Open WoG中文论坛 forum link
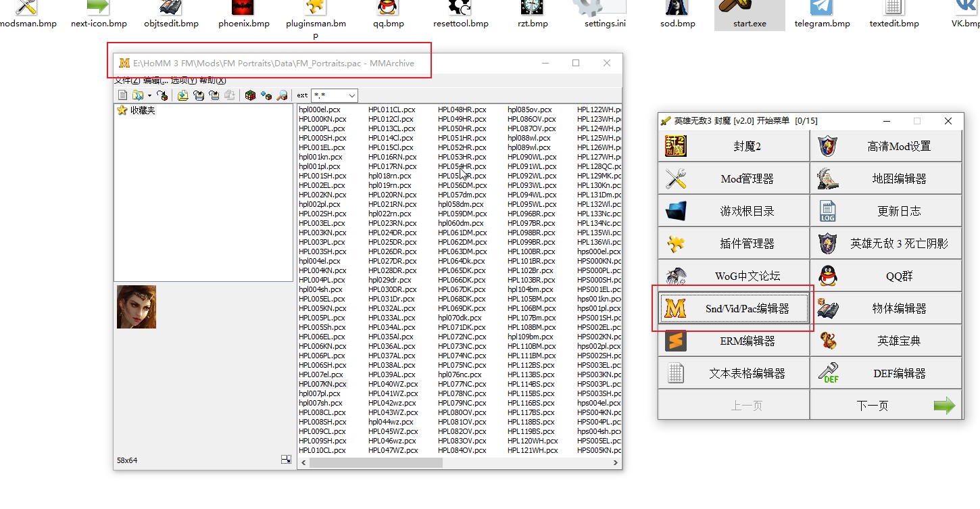The width and height of the screenshot is (980, 509). tap(733, 276)
